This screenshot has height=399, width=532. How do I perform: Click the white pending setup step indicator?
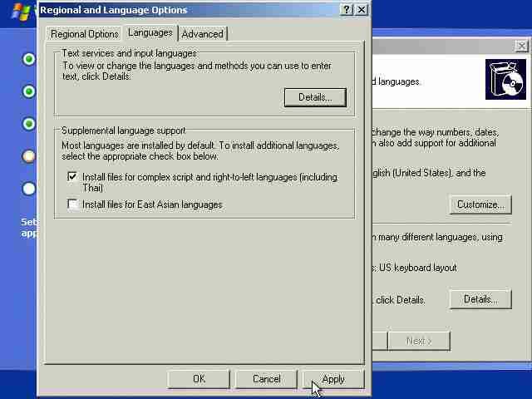[x=29, y=189]
